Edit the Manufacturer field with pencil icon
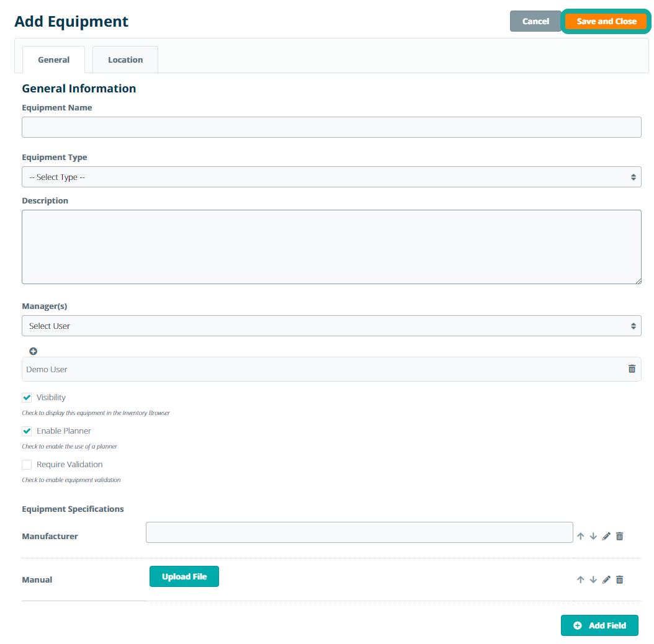The height and width of the screenshot is (644, 654). click(x=606, y=536)
